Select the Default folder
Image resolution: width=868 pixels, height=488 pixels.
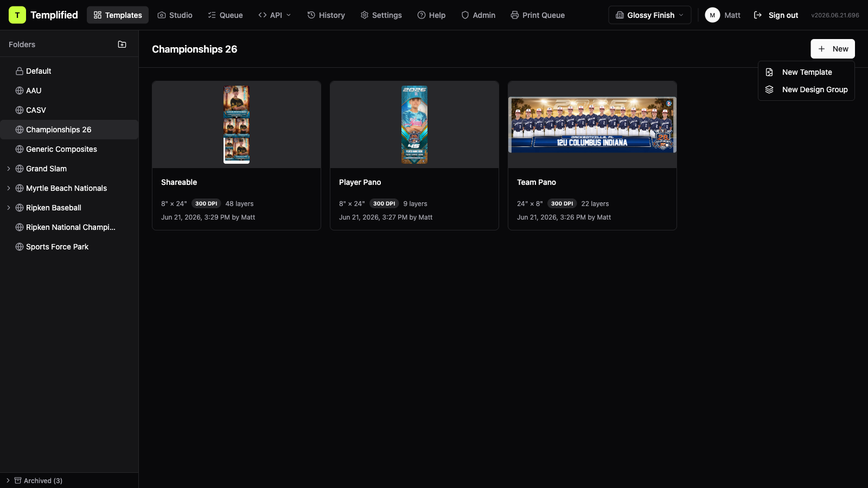(x=69, y=71)
